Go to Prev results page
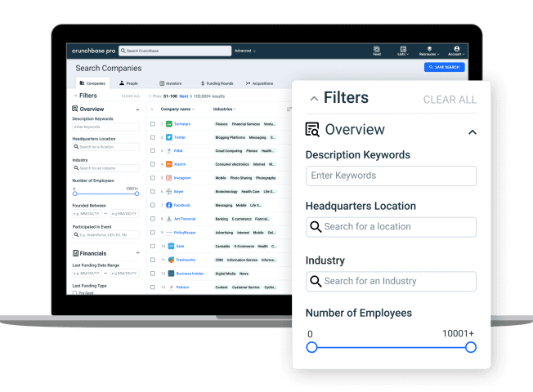 [x=155, y=96]
